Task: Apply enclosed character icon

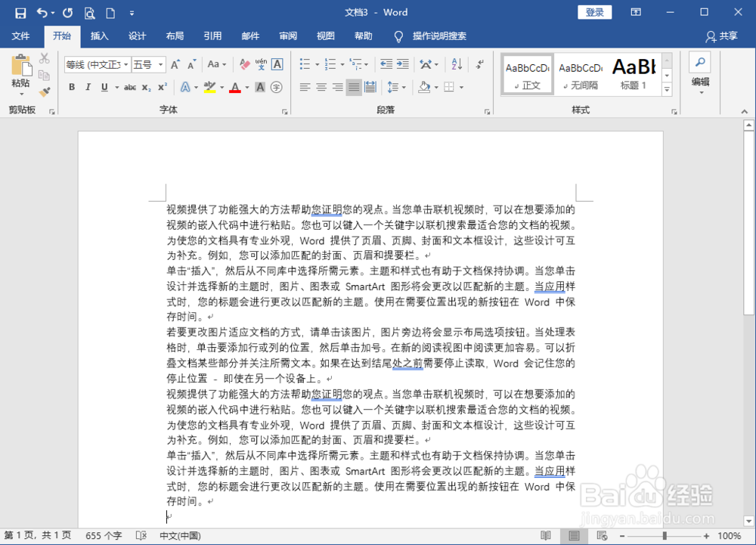Action: point(276,87)
